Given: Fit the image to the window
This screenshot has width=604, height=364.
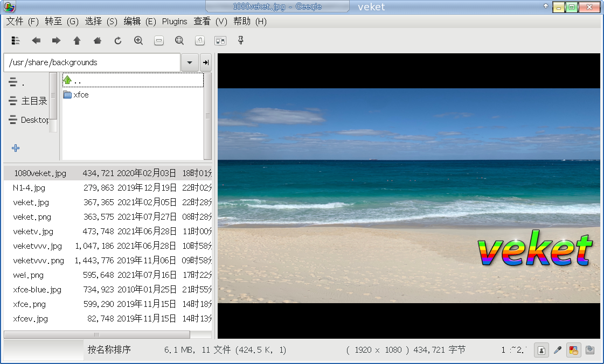Looking at the screenshot, I should pyautogui.click(x=179, y=40).
